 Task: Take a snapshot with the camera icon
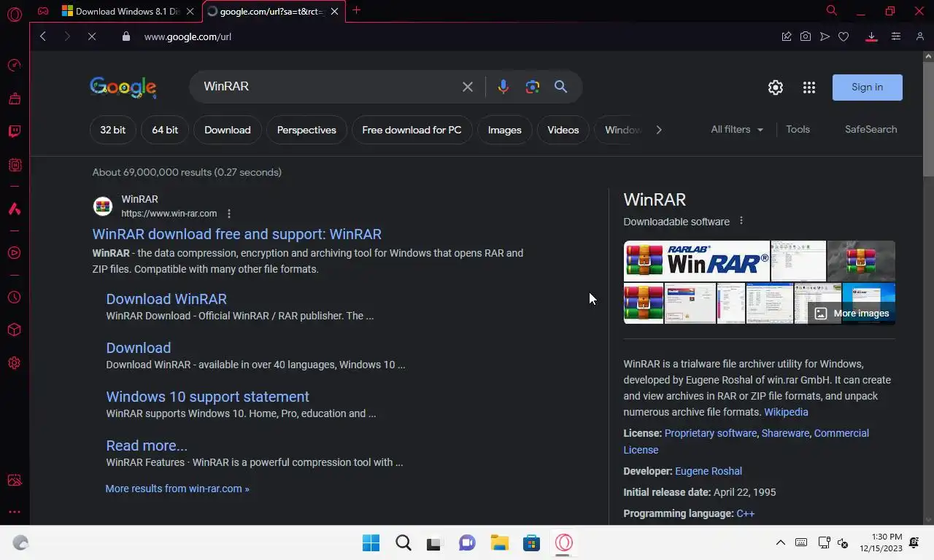[806, 36]
